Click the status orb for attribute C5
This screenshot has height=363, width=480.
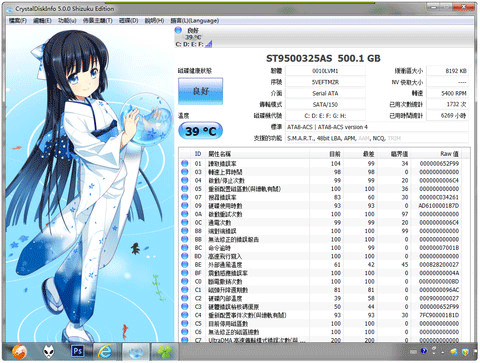184,324
